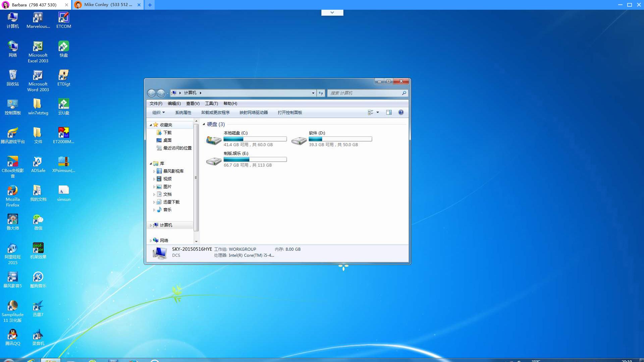Toggle the preview pane icon
The image size is (644, 362).
pos(389,112)
